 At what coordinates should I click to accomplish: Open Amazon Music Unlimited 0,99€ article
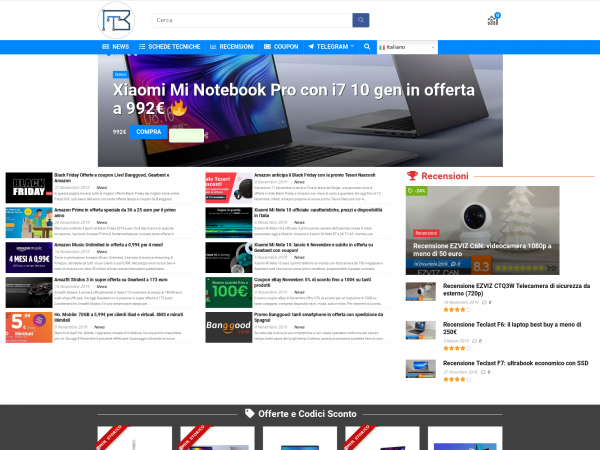[x=109, y=245]
